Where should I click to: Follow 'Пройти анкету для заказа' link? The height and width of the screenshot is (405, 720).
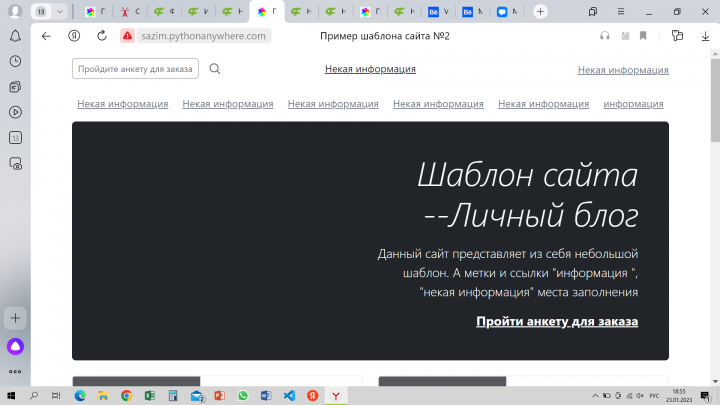click(x=557, y=321)
